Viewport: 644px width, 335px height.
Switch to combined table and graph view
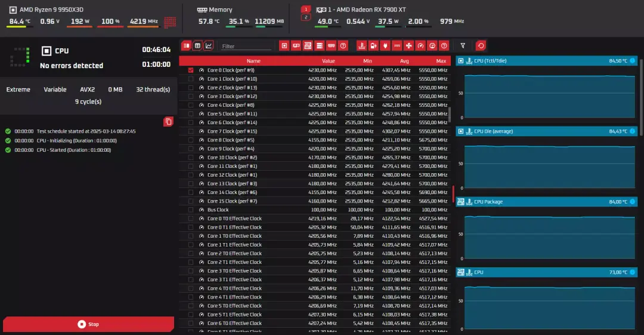tap(187, 45)
